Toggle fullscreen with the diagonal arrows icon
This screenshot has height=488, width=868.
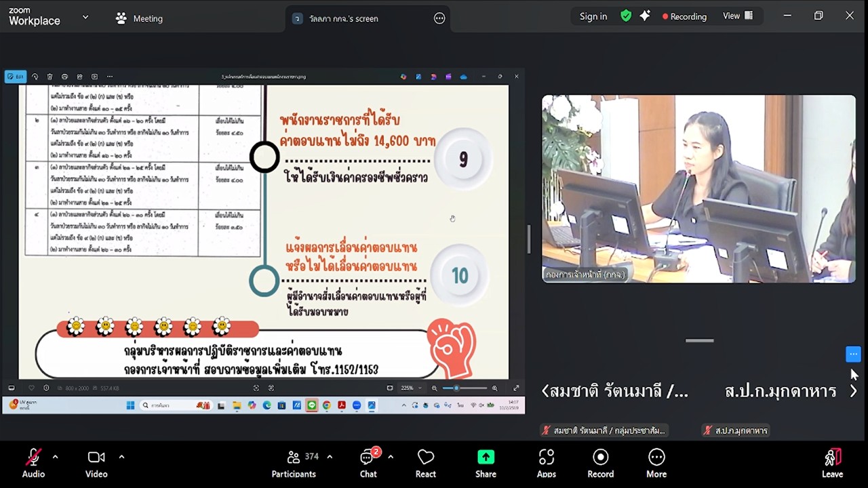tap(516, 388)
